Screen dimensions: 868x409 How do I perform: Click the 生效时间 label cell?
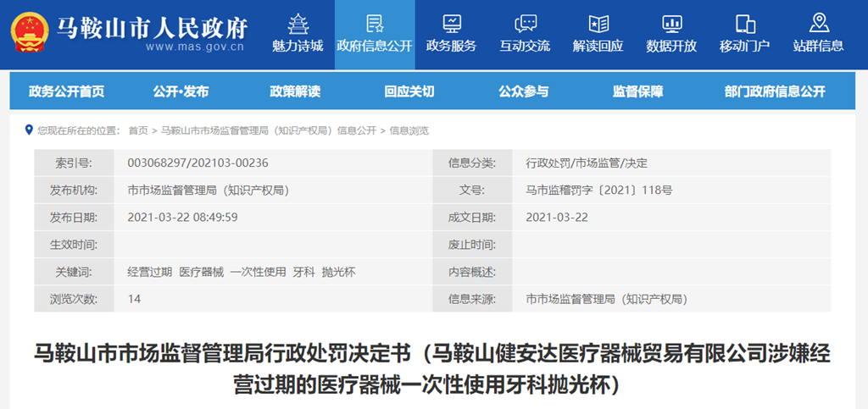point(75,245)
